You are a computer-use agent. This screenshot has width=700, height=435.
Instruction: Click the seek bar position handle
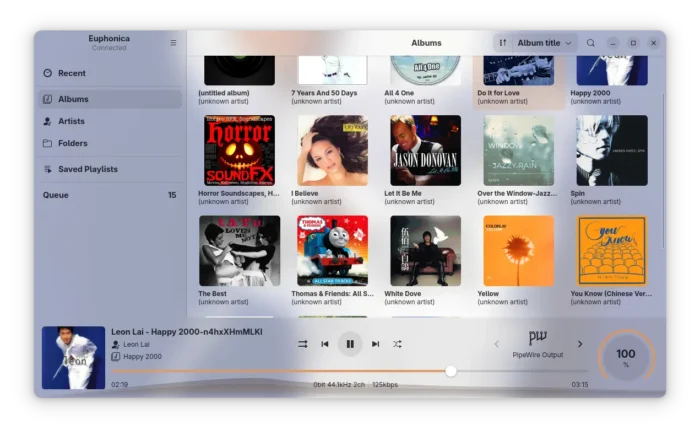point(451,371)
